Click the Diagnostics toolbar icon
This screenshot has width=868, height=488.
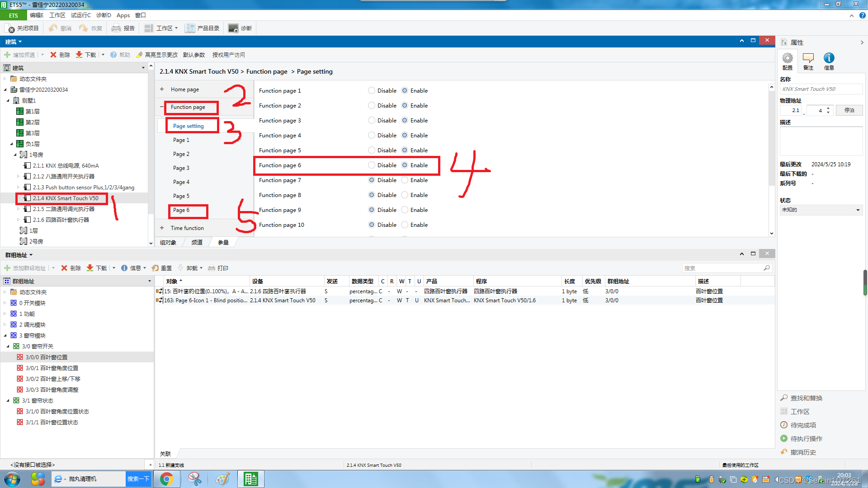click(233, 28)
